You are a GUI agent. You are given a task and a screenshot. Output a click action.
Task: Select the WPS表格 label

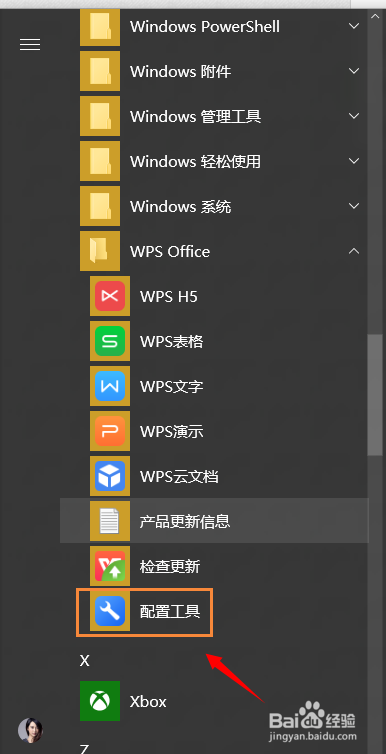[172, 341]
